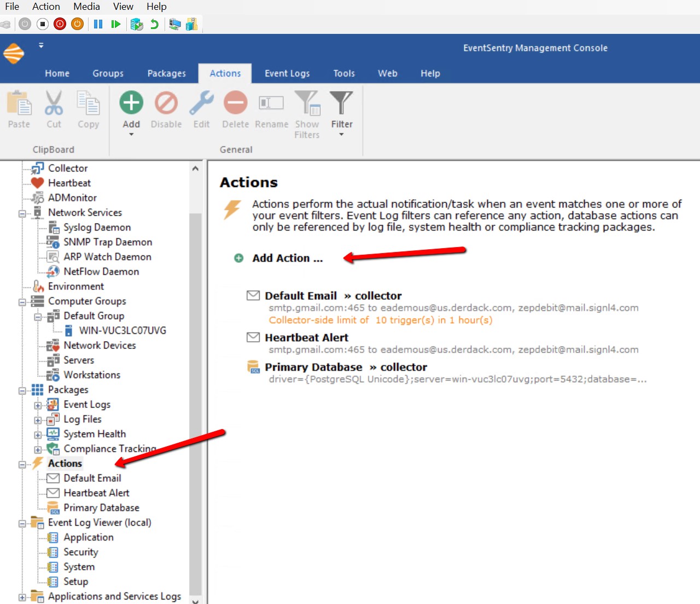
Task: Select WIN-VUC3LC07UVG in the tree
Action: [122, 331]
